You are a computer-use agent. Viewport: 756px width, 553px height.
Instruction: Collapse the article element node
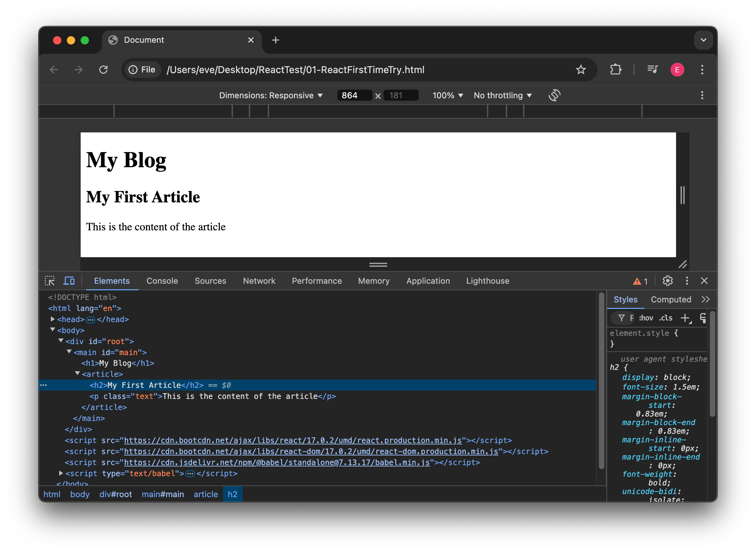77,374
